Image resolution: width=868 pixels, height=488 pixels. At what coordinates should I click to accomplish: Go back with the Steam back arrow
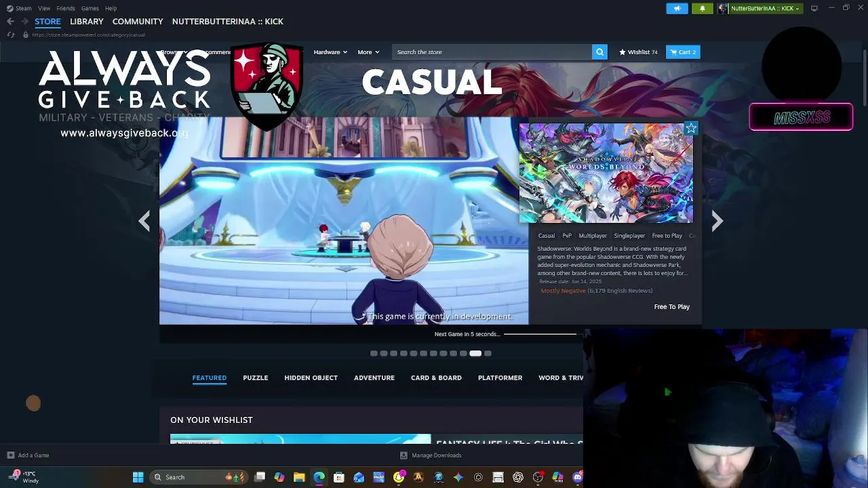[x=10, y=22]
